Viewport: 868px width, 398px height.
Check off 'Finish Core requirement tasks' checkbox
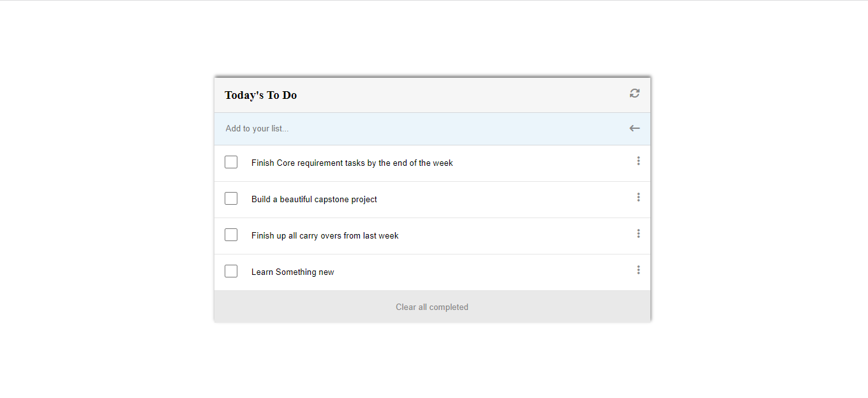click(231, 162)
